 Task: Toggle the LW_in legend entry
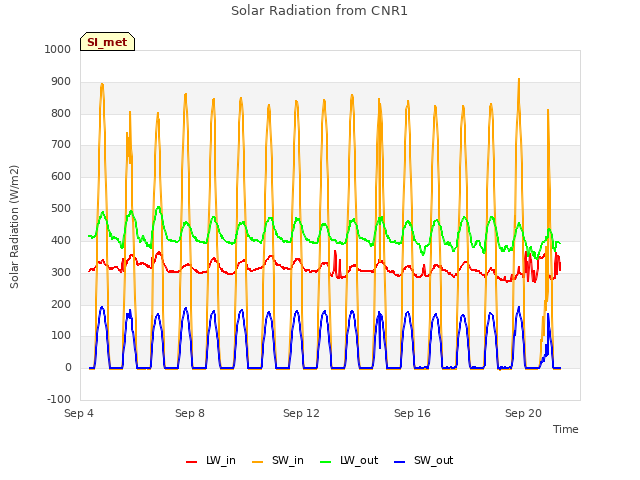coord(211,460)
